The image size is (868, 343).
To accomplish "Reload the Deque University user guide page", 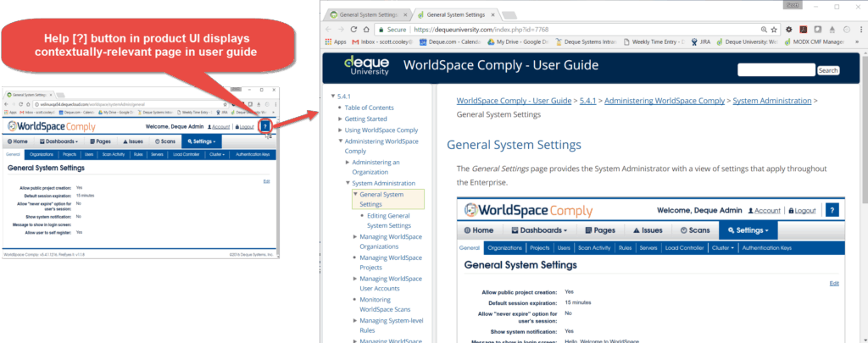I will click(x=354, y=30).
